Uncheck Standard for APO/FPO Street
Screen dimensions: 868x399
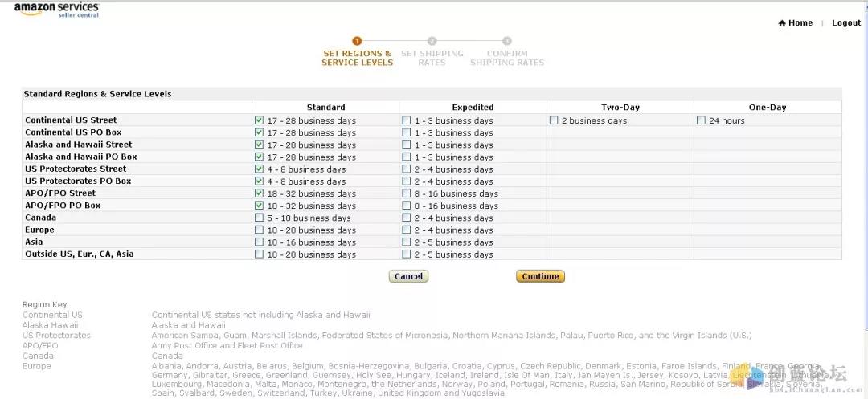pos(259,193)
